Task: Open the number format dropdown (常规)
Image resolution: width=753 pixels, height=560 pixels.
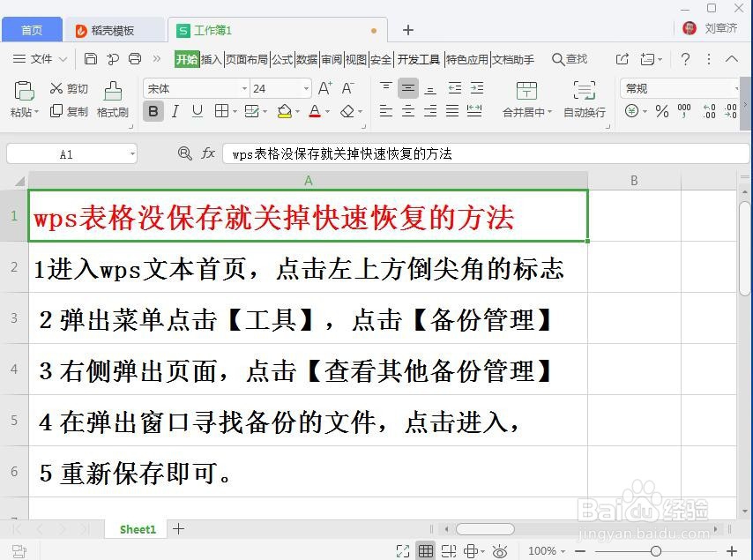Action: [x=736, y=88]
